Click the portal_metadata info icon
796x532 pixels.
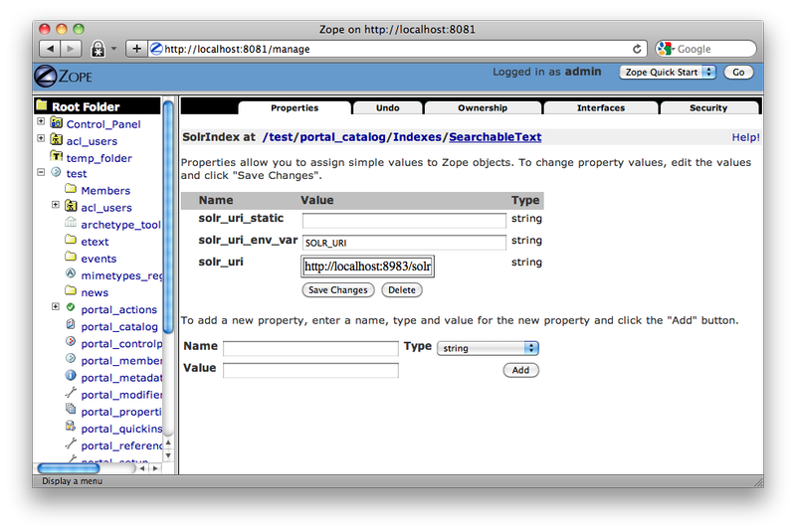click(71, 376)
